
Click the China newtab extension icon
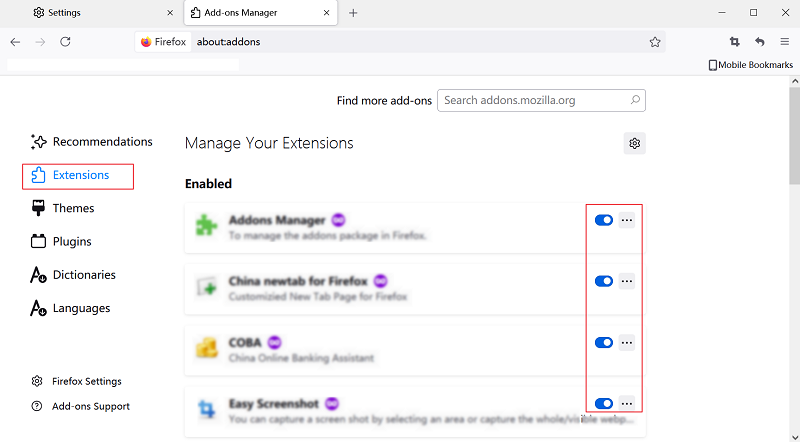coord(206,287)
